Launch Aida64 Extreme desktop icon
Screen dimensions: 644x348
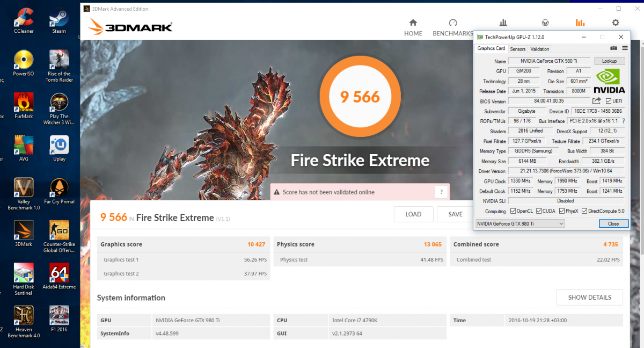coord(59,277)
